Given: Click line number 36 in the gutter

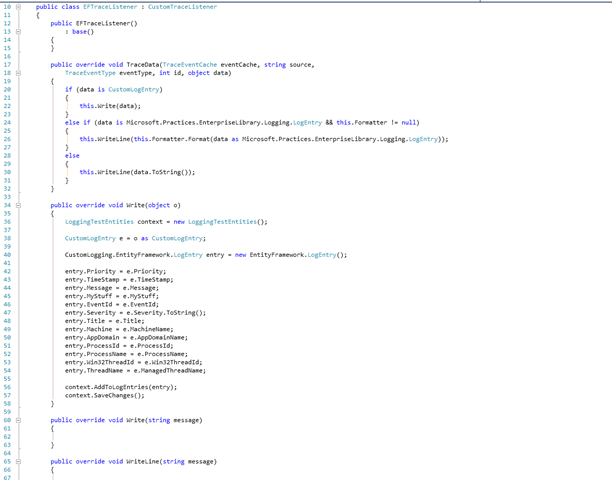Looking at the screenshot, I should tap(7, 221).
